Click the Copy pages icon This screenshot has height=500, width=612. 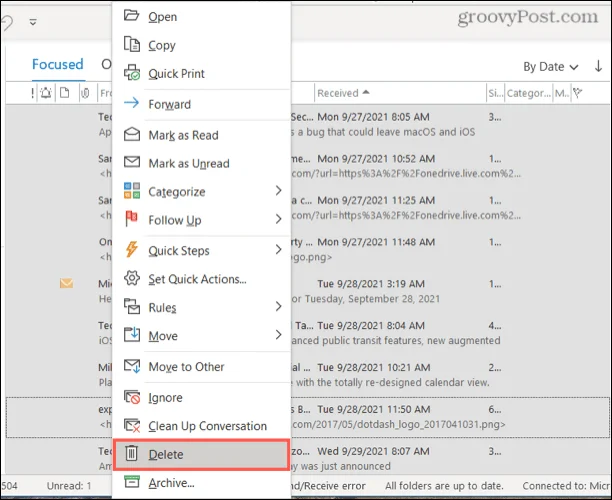click(x=132, y=44)
